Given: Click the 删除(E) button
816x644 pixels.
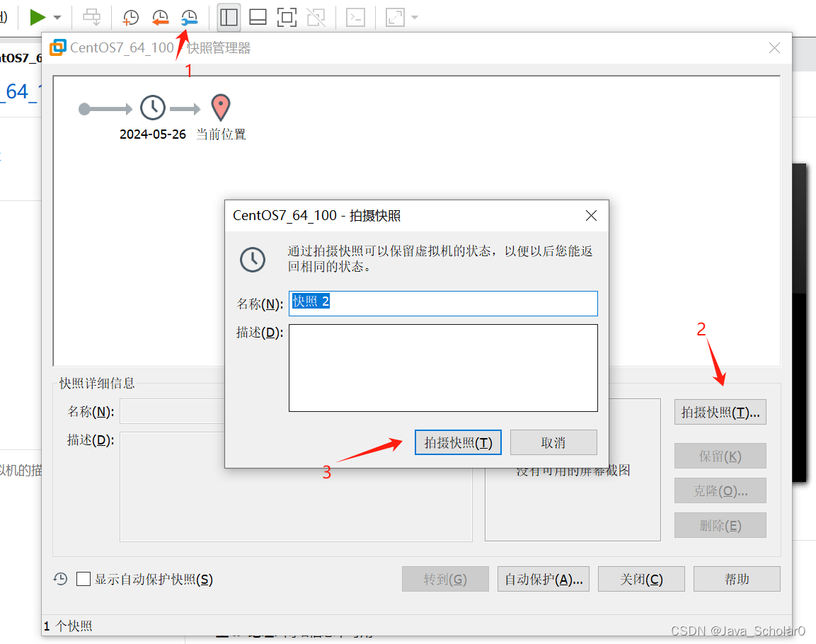Looking at the screenshot, I should point(720,525).
